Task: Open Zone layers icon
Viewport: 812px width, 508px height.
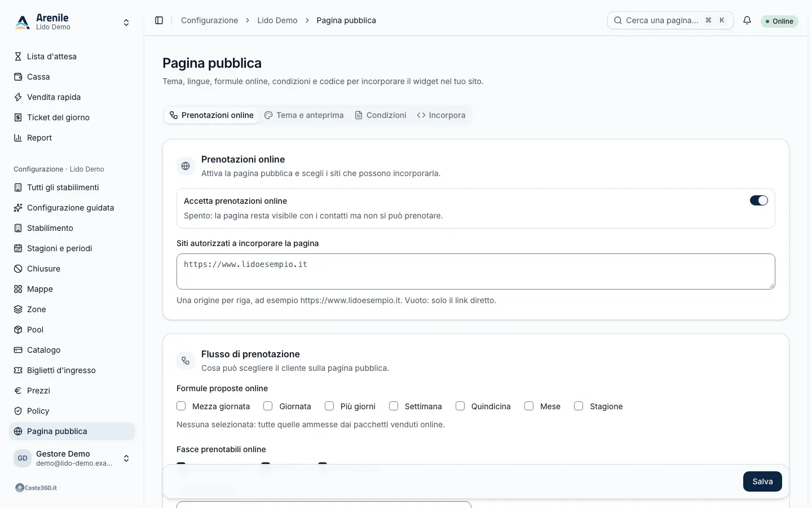Action: 18,309
